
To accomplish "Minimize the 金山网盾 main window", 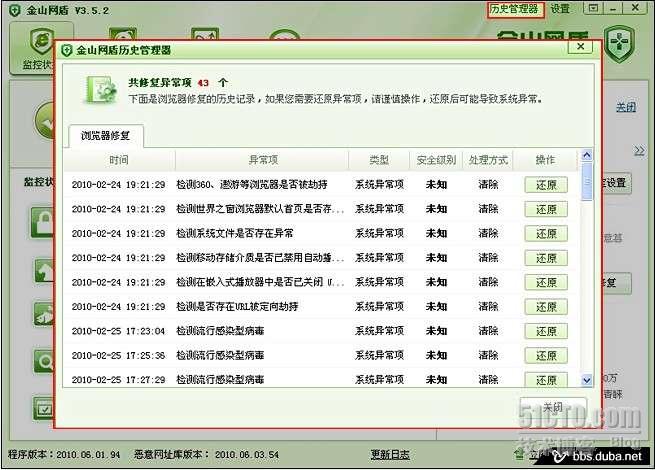I will (613, 8).
